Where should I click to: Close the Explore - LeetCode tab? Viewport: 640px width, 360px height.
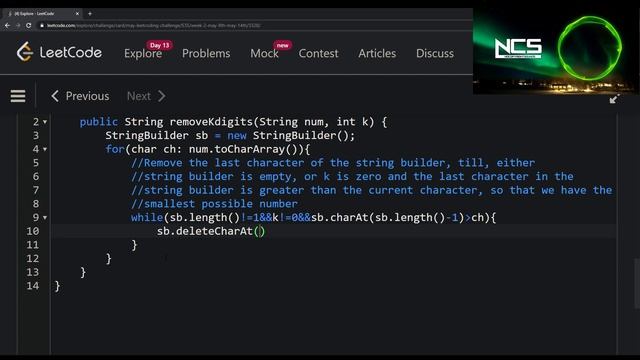pos(77,13)
